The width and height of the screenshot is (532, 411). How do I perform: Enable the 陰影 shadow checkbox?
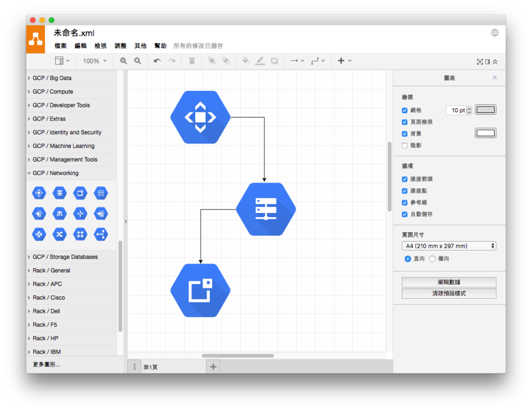pos(404,145)
